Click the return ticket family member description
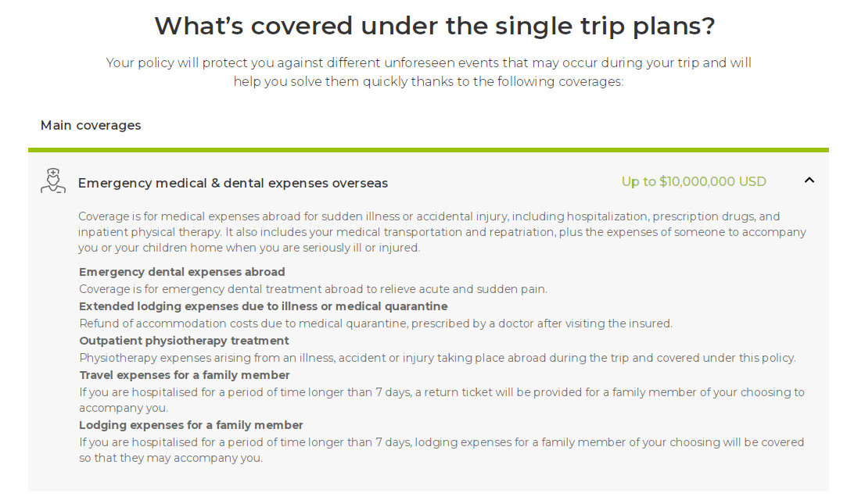Image resolution: width=847 pixels, height=504 pixels. pos(441,400)
